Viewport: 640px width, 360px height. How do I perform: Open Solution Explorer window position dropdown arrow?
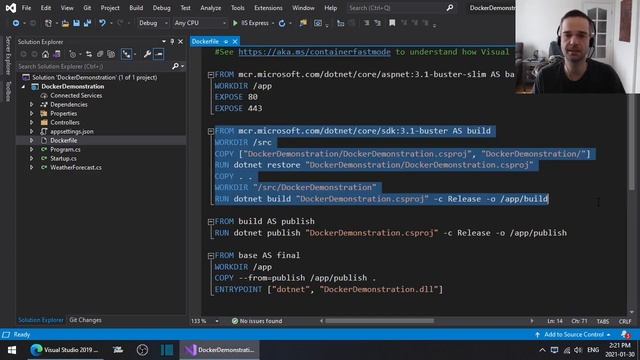[164, 42]
